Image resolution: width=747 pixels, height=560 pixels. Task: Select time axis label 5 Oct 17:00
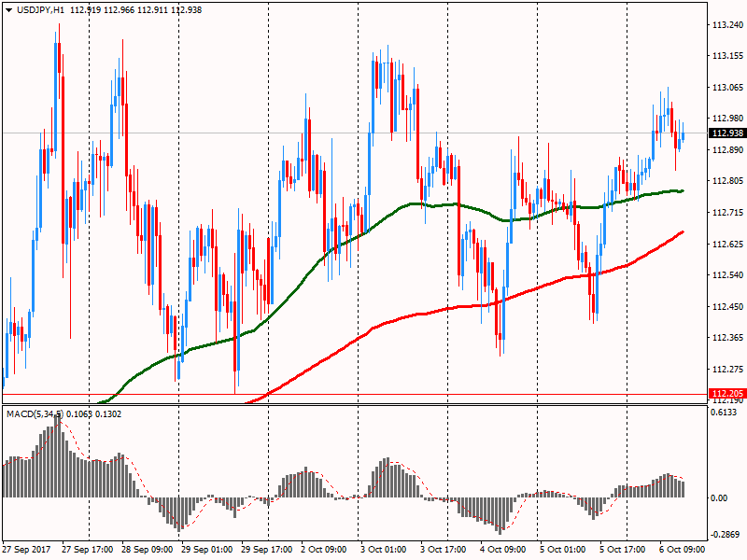[x=623, y=550]
